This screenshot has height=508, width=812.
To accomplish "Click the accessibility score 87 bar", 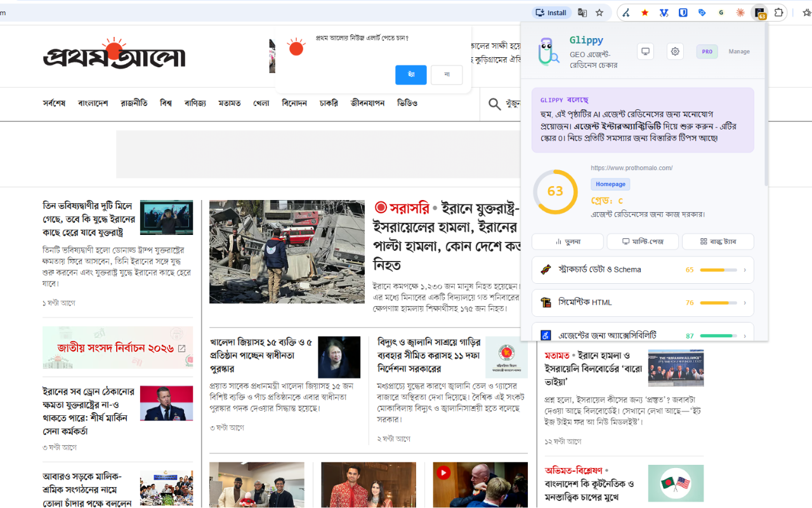I will (718, 336).
